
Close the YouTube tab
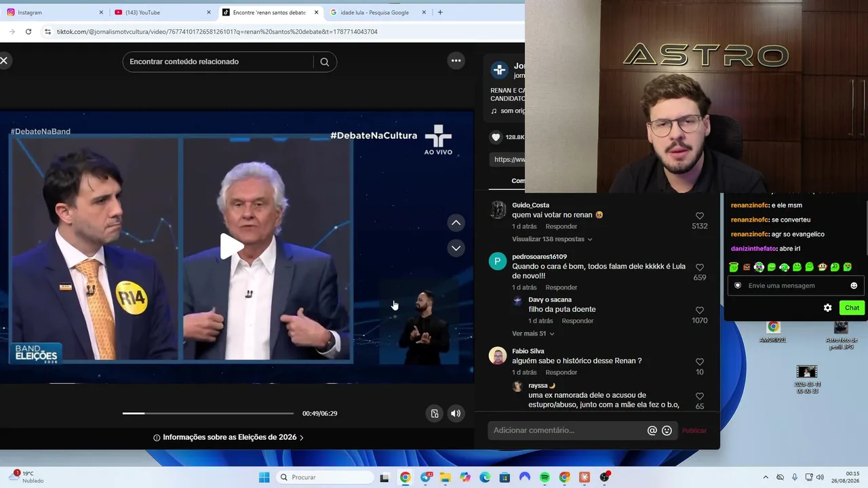click(209, 12)
